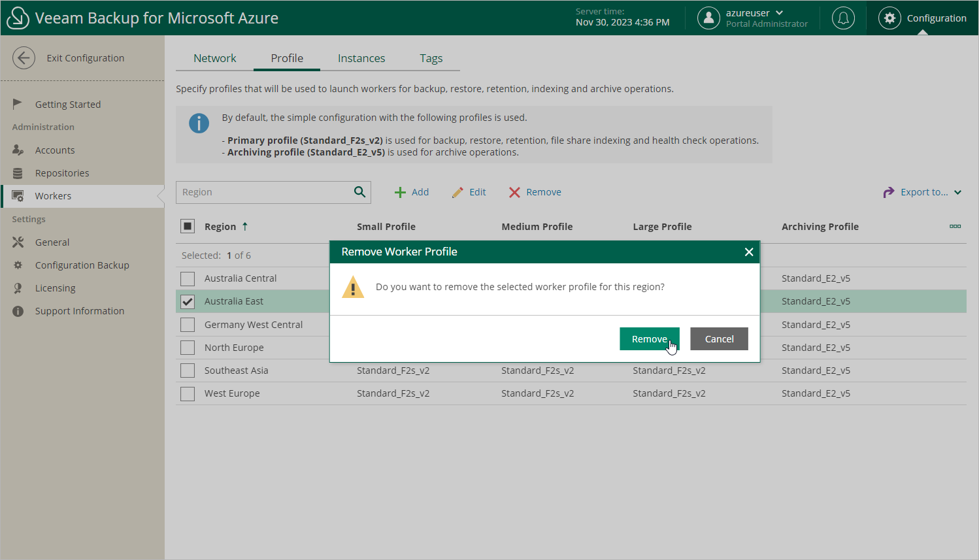The height and width of the screenshot is (560, 979).
Task: Sort by the Medium Profile column header
Action: (x=537, y=227)
